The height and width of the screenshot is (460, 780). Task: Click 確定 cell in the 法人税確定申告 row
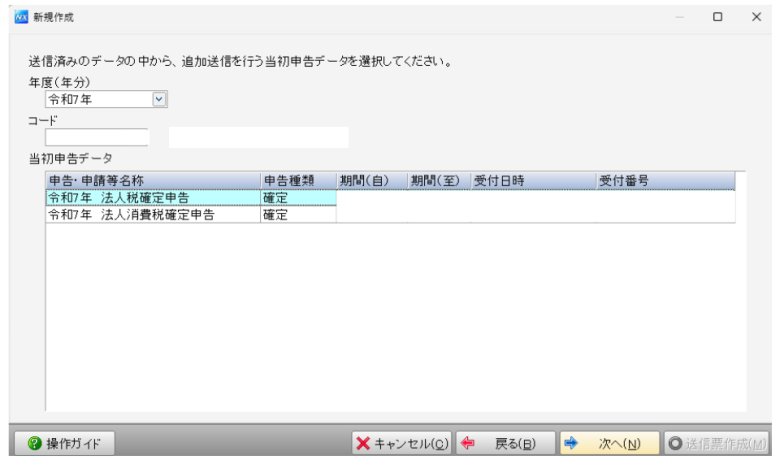tap(298, 198)
